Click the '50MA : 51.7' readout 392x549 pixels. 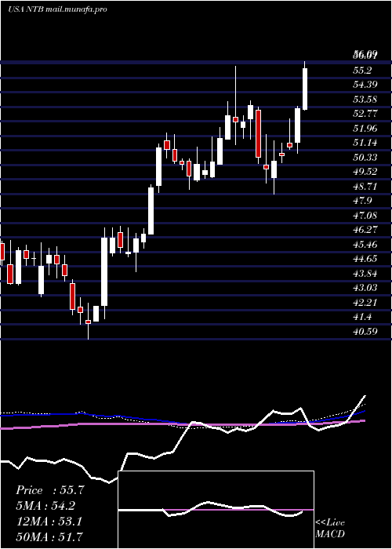[49, 536]
